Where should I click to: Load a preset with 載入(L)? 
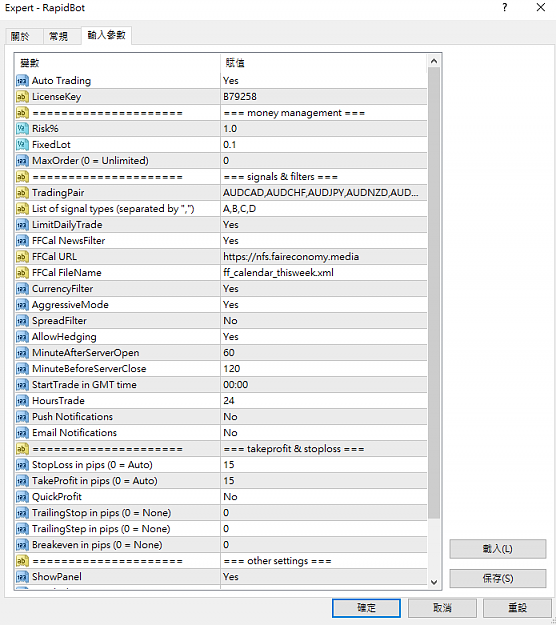point(498,549)
